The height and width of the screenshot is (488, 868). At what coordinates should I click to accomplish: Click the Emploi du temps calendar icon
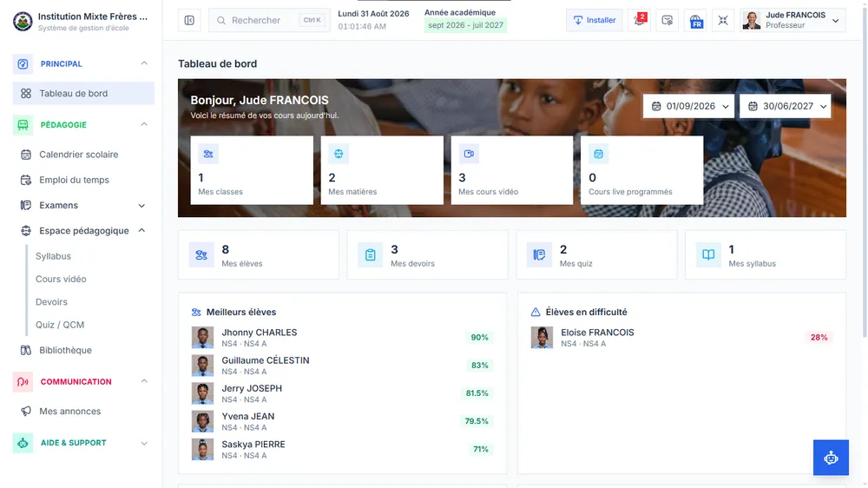pos(26,180)
